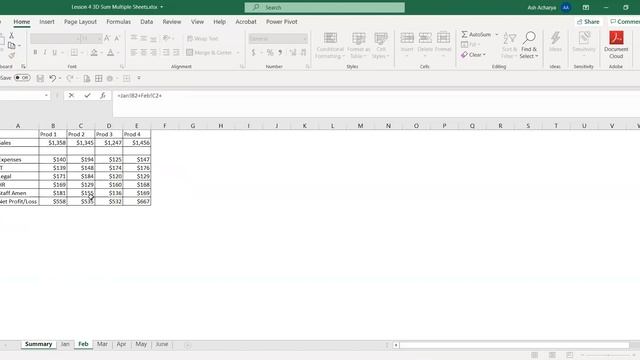
Task: Click the AutoSum button
Action: point(476,35)
